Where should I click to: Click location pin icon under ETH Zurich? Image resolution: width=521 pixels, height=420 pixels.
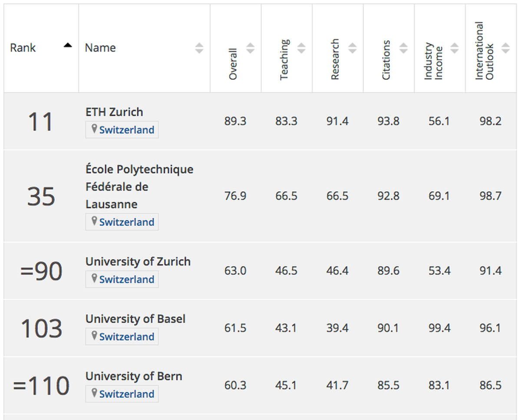tap(94, 129)
